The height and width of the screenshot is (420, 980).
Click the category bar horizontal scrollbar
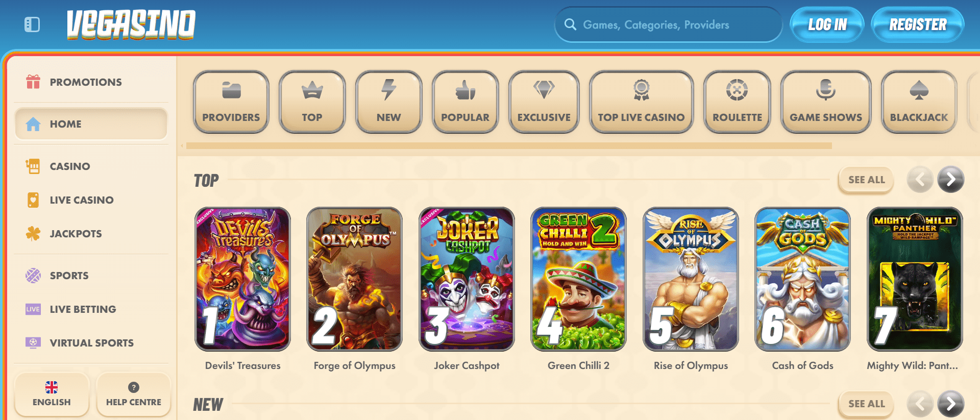coord(509,146)
